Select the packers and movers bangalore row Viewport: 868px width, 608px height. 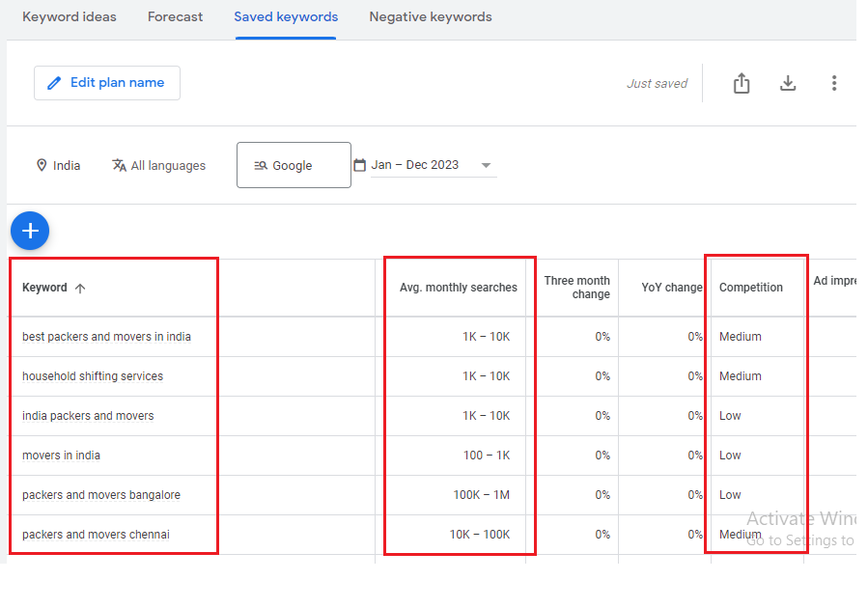[101, 495]
